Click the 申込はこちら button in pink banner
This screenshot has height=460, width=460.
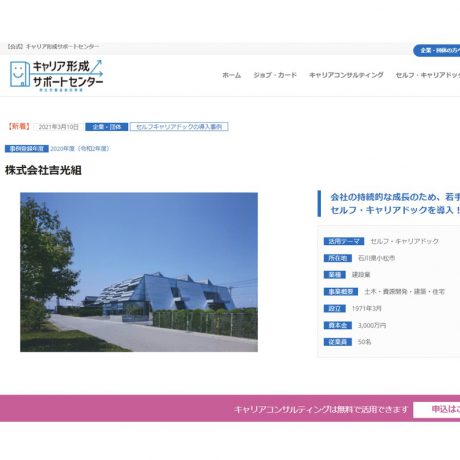(x=437, y=410)
